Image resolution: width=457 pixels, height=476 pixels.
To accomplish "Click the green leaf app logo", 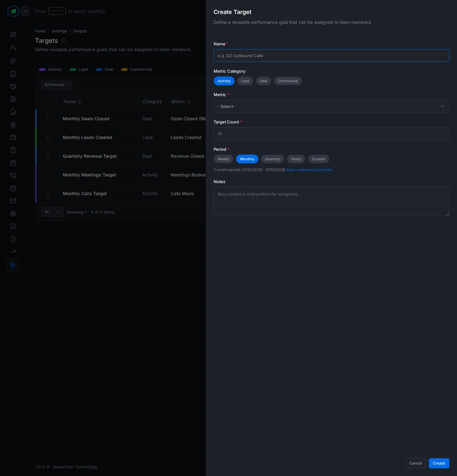I will point(13,11).
